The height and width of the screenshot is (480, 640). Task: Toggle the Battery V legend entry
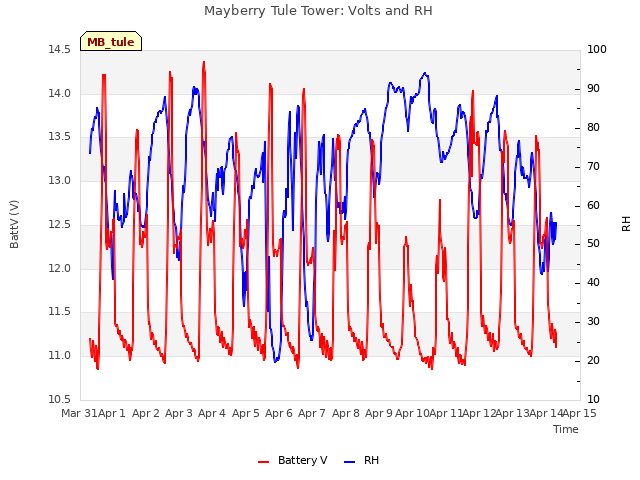coord(293,460)
